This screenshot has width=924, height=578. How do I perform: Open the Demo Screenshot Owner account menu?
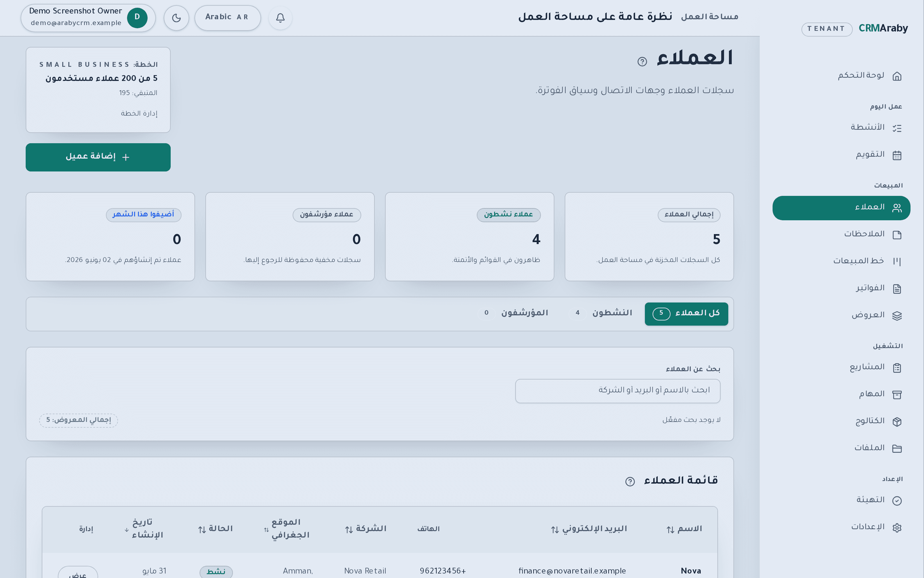pos(88,18)
